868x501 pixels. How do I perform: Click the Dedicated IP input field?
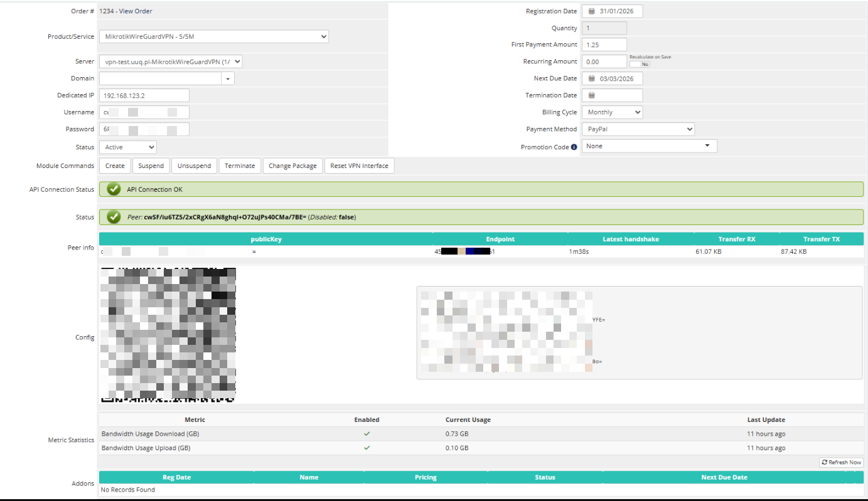[x=144, y=96]
